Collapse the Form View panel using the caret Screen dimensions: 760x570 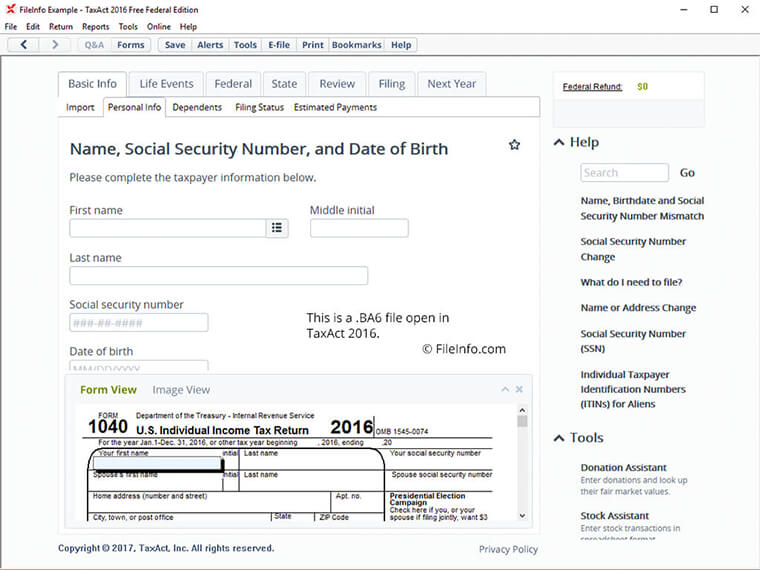(505, 389)
